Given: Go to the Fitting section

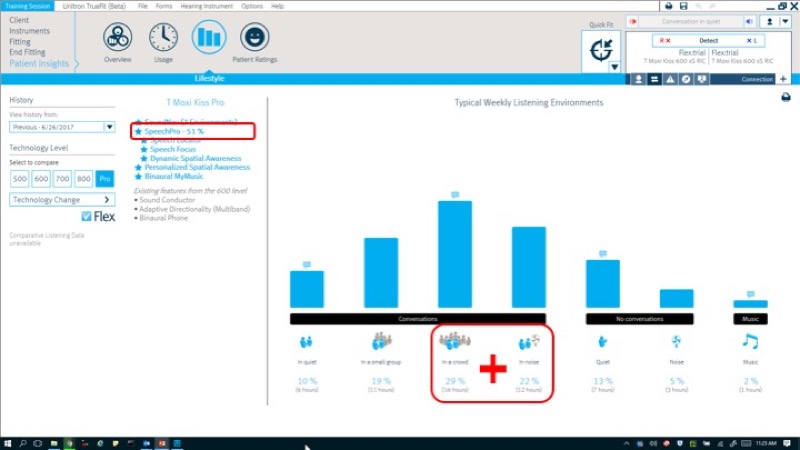Looking at the screenshot, I should click(x=20, y=41).
